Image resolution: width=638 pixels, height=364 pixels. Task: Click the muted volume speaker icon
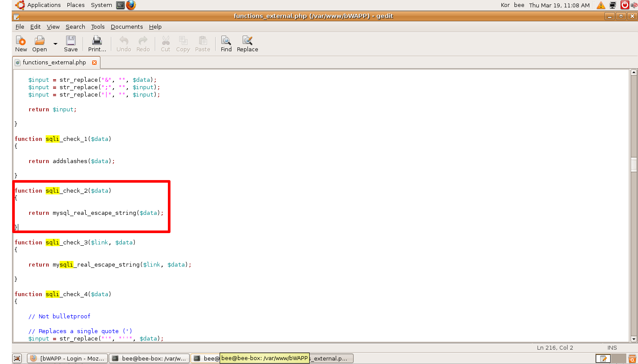coord(634,5)
